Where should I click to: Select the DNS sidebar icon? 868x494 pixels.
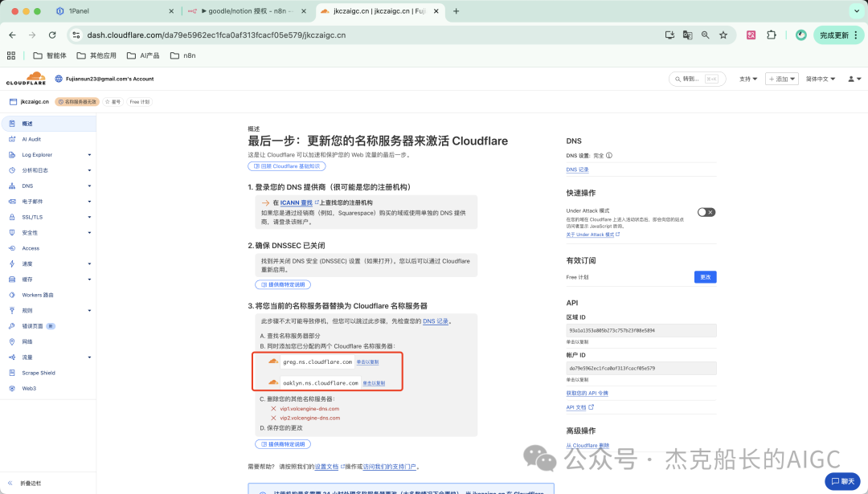click(11, 186)
